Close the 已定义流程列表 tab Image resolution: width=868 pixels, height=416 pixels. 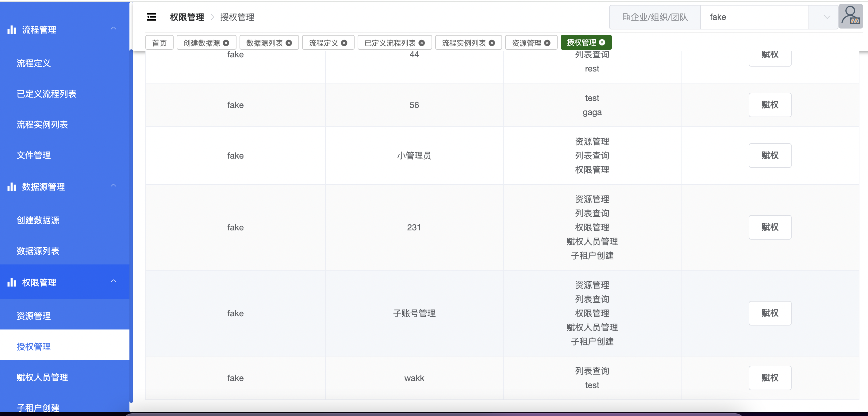[421, 43]
